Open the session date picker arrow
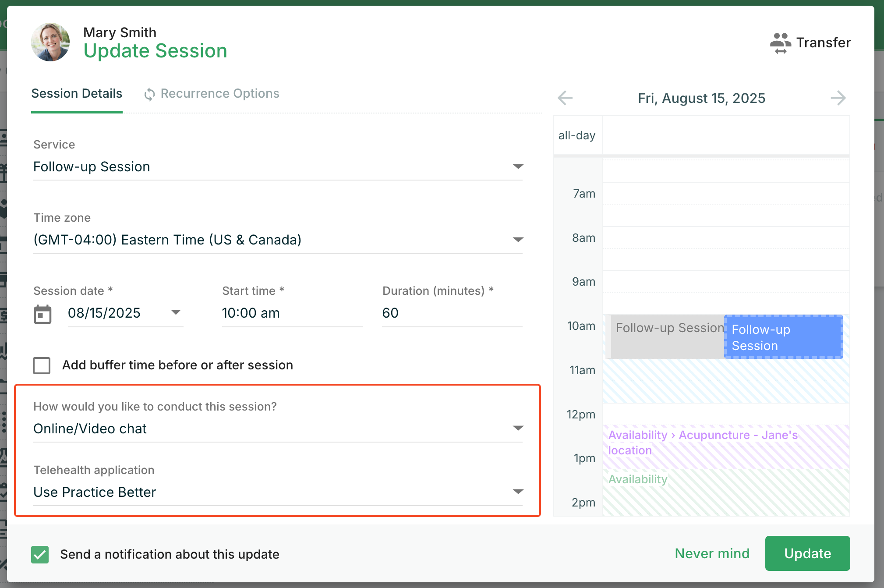 [176, 312]
